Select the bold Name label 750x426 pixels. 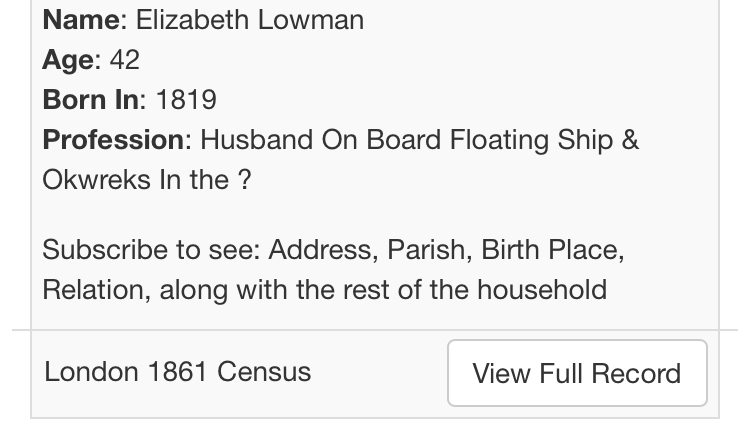click(x=81, y=20)
